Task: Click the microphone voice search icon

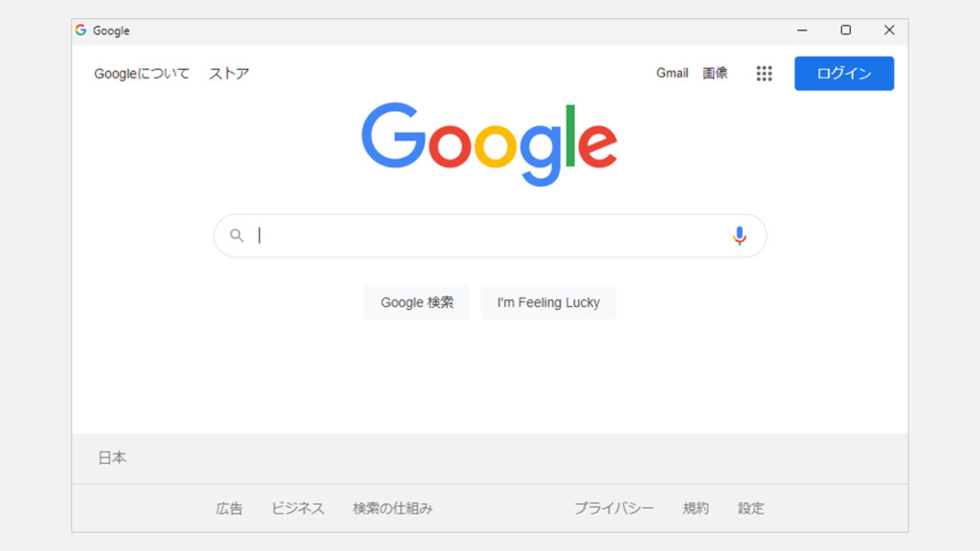Action: pos(739,235)
